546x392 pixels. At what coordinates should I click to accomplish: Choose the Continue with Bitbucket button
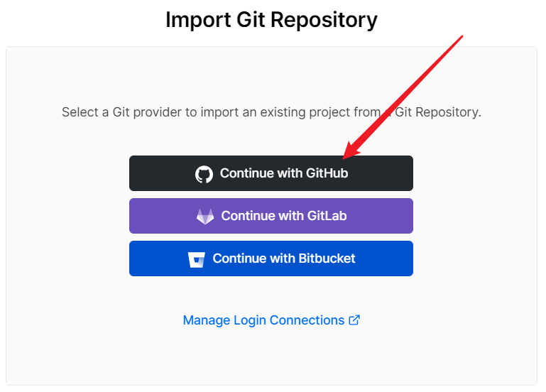click(x=271, y=258)
